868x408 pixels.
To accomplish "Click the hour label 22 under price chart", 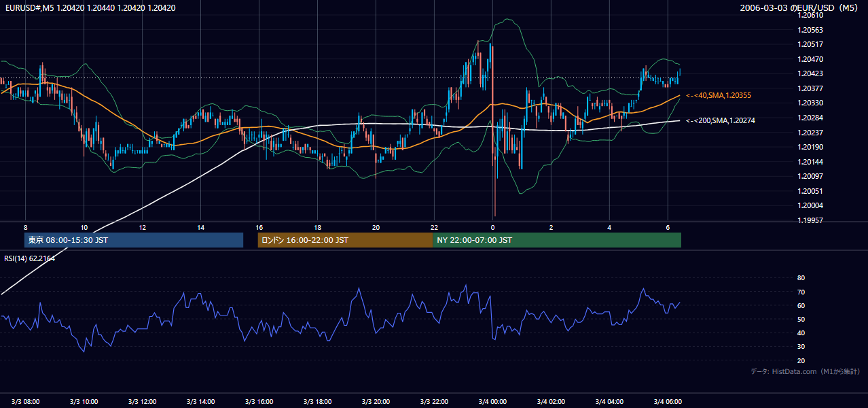I will [x=434, y=227].
